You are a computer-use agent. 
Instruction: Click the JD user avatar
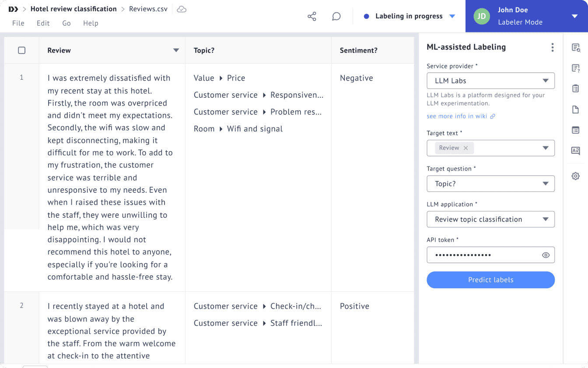click(x=482, y=16)
